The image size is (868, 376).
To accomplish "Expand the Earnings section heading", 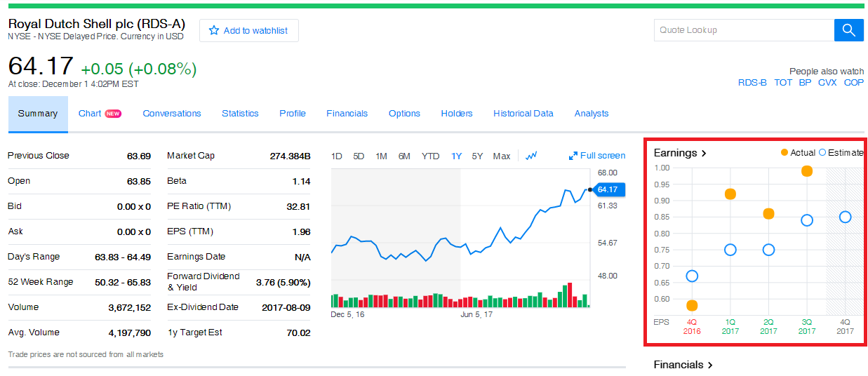I will point(680,153).
